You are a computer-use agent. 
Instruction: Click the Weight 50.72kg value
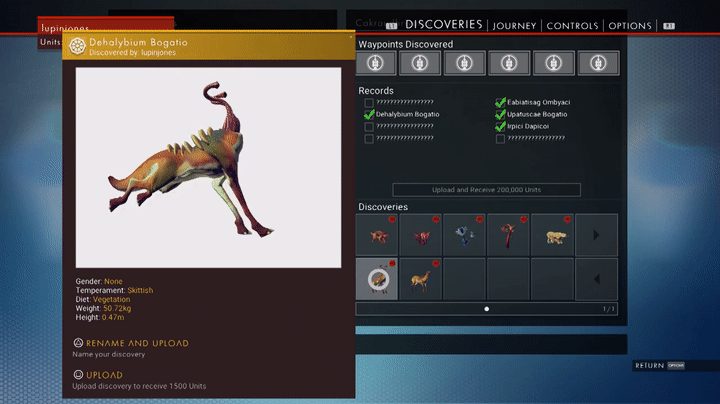[117, 308]
